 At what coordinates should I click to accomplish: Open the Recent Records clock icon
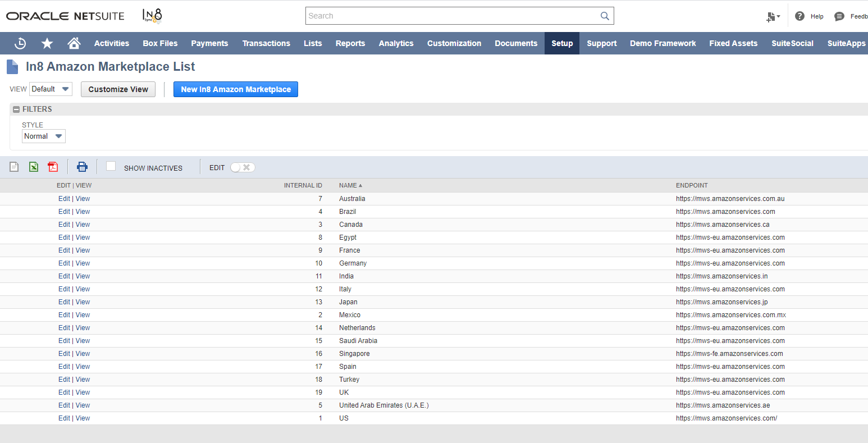point(20,43)
